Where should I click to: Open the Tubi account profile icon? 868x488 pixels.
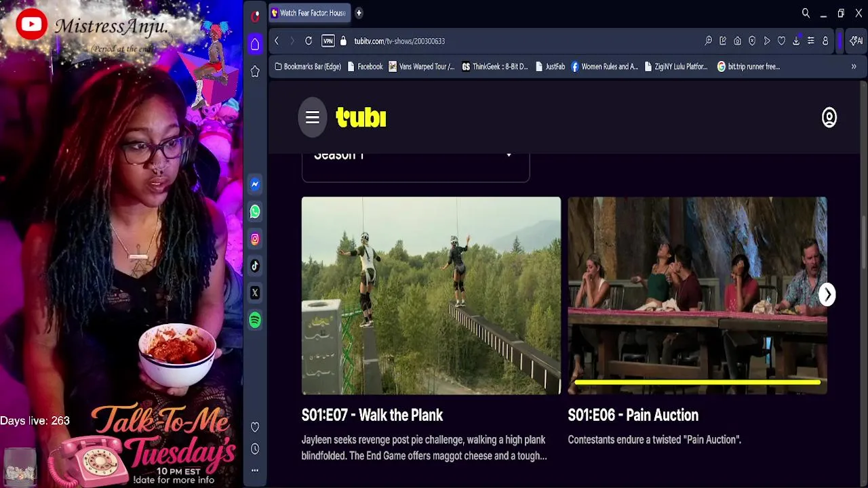tap(829, 118)
